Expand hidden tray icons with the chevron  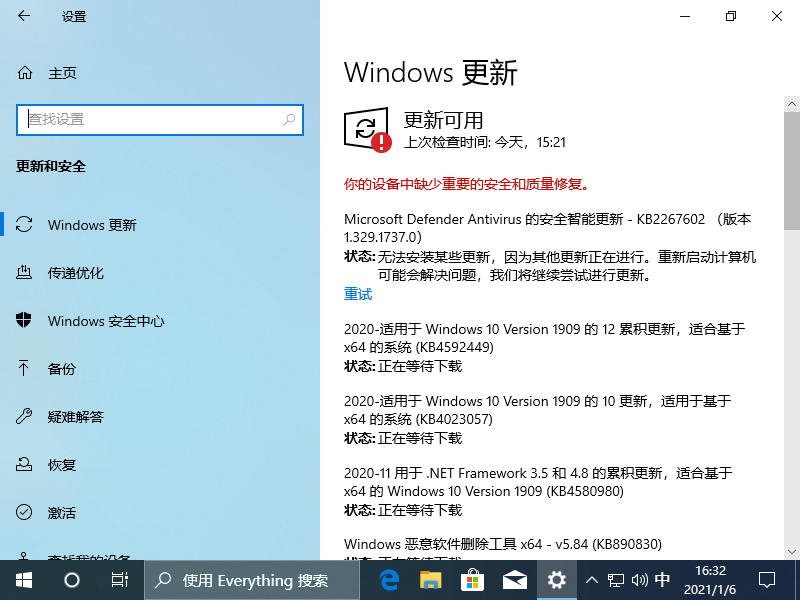(x=592, y=580)
